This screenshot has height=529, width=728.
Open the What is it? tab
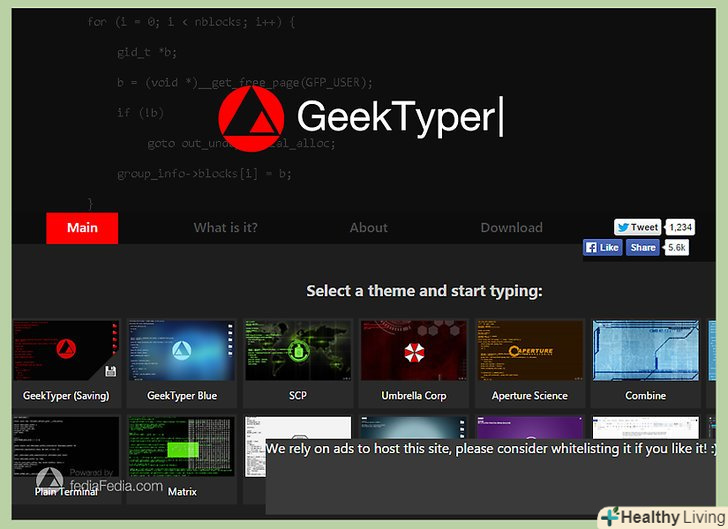[225, 228]
